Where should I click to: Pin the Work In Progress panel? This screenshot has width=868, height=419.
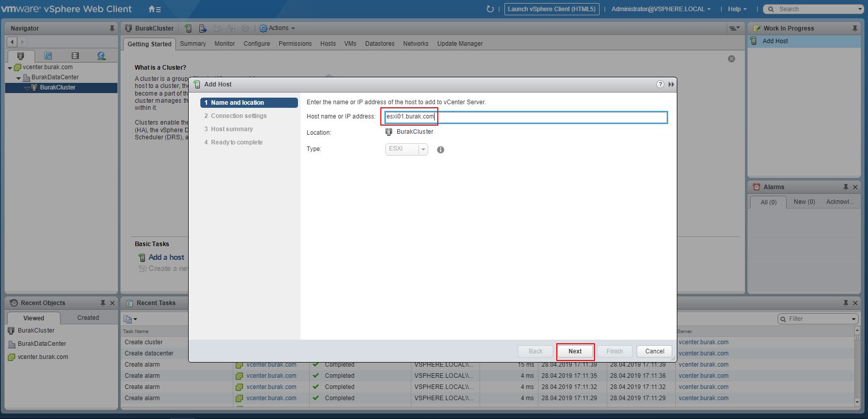point(855,28)
